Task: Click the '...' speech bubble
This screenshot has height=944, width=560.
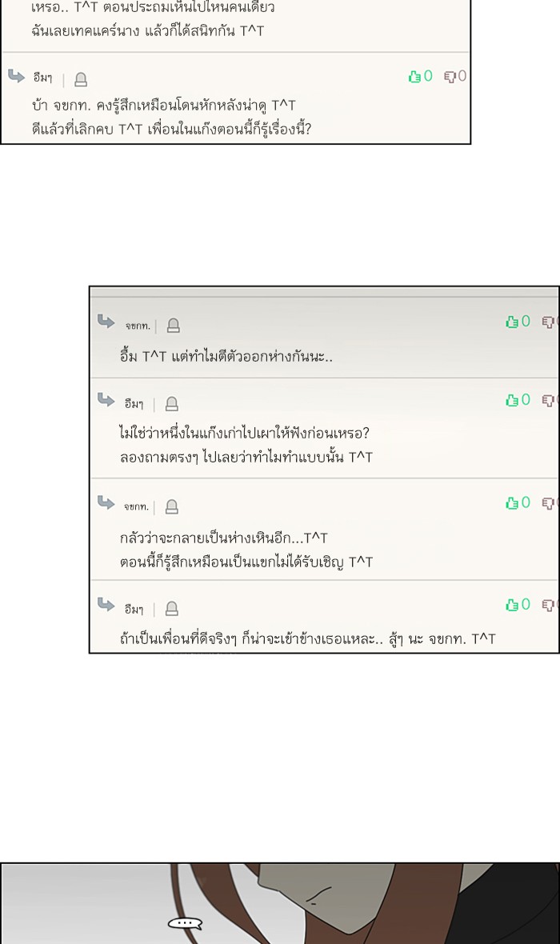Action: [x=185, y=924]
